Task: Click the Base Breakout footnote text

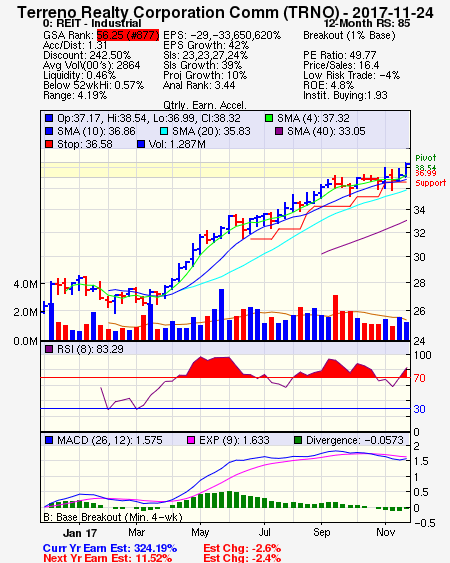Action: pos(113,517)
